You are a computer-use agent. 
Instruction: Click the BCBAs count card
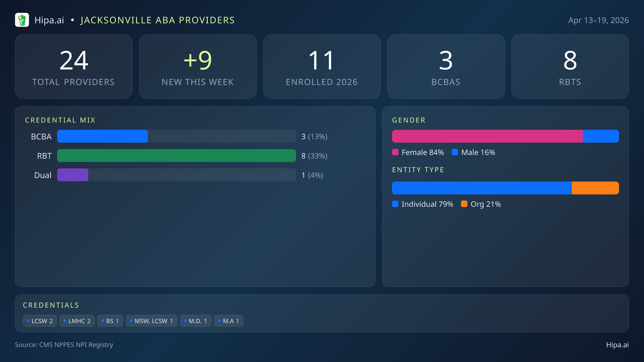(x=446, y=67)
